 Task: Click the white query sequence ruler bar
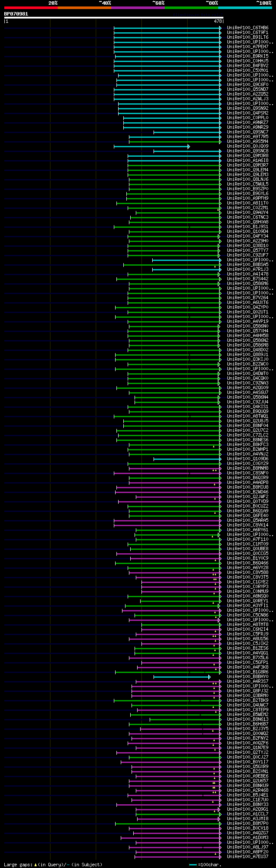[113, 18]
